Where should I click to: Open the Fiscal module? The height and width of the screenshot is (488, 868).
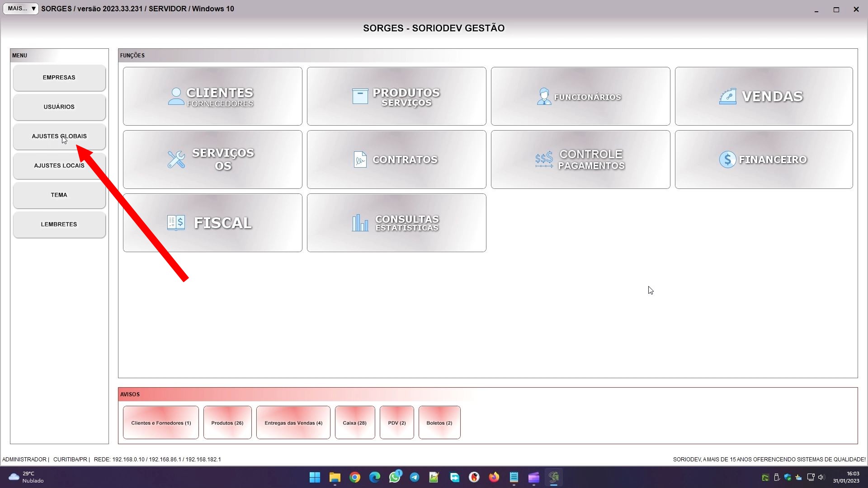tap(212, 223)
